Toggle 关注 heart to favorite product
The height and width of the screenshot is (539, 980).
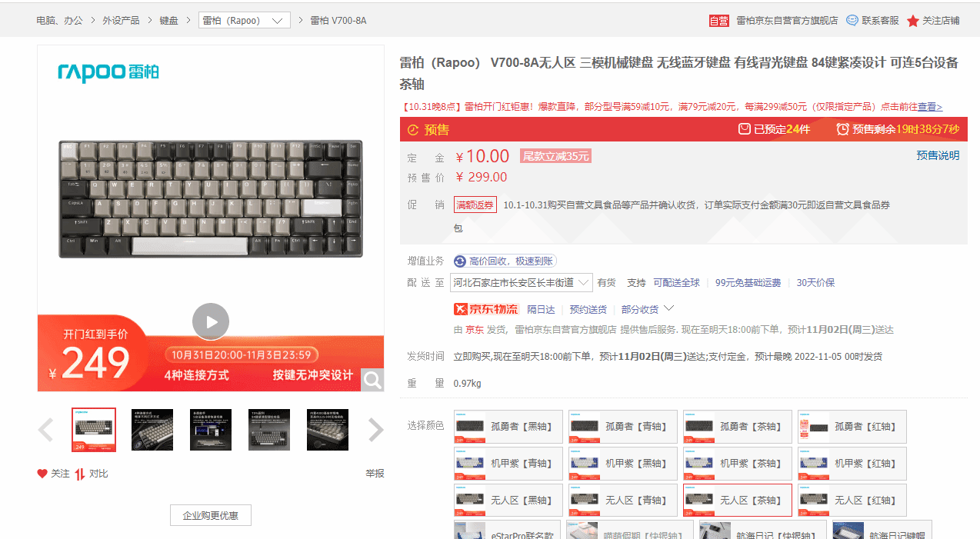pos(42,474)
